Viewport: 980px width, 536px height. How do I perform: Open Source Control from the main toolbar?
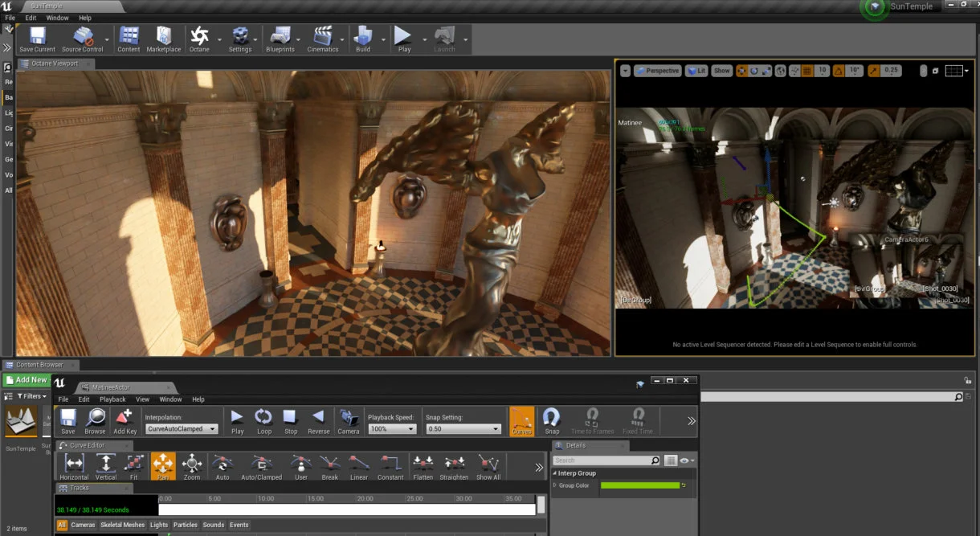coord(83,39)
